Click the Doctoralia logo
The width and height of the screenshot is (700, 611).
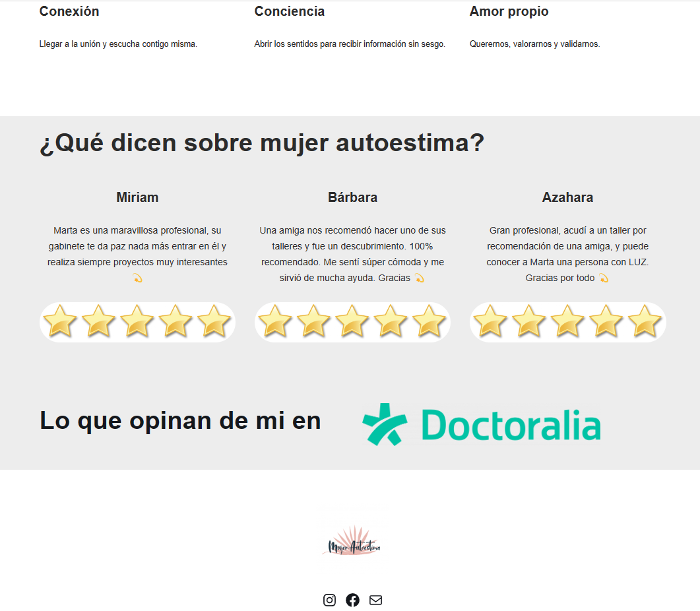482,424
